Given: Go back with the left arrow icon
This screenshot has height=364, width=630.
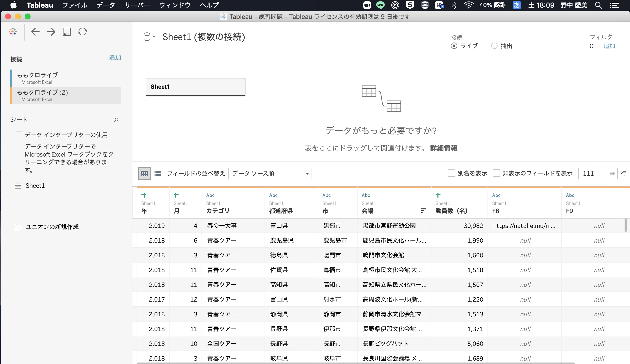Looking at the screenshot, I should click(35, 32).
